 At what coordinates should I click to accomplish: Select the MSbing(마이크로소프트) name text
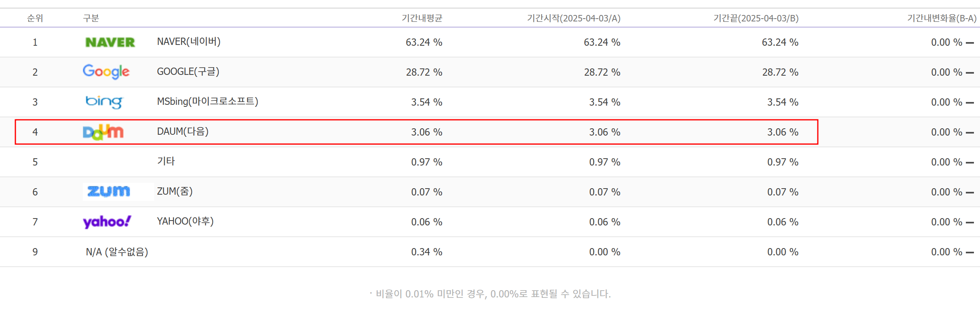[x=207, y=102]
